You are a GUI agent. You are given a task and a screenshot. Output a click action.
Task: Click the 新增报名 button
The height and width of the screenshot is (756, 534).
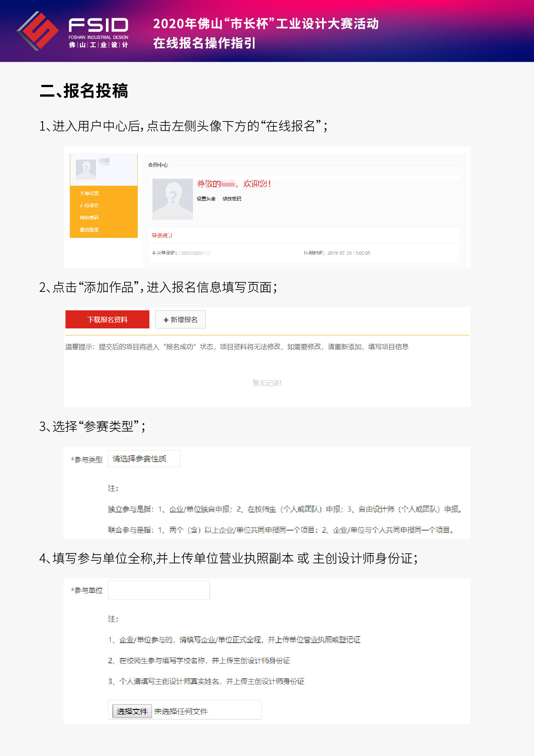pos(180,319)
